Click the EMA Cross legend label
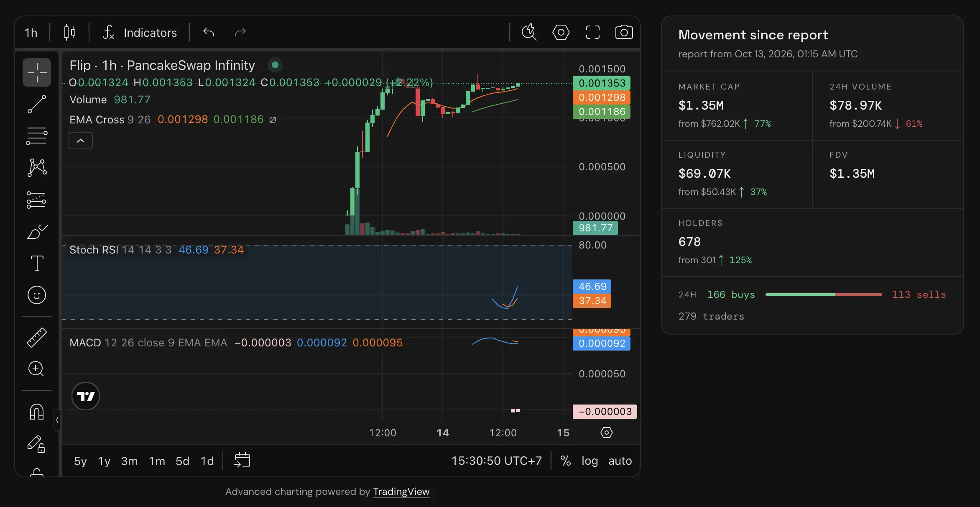 point(97,120)
